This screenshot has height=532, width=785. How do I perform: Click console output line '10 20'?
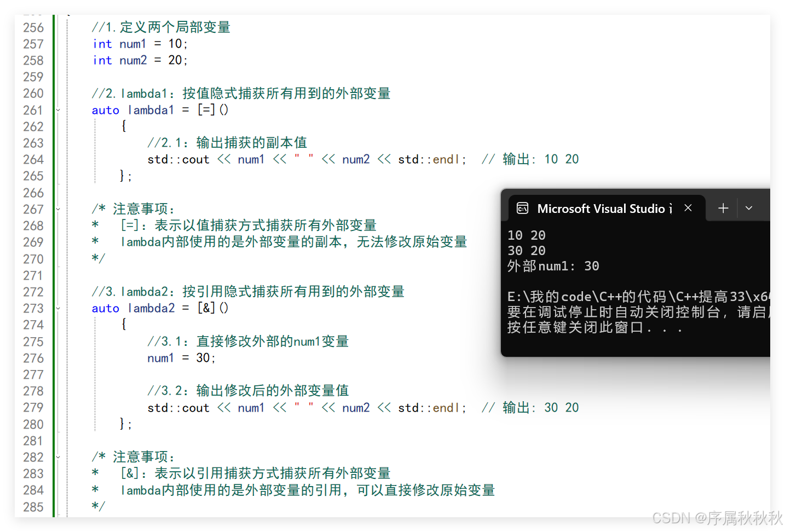click(527, 235)
